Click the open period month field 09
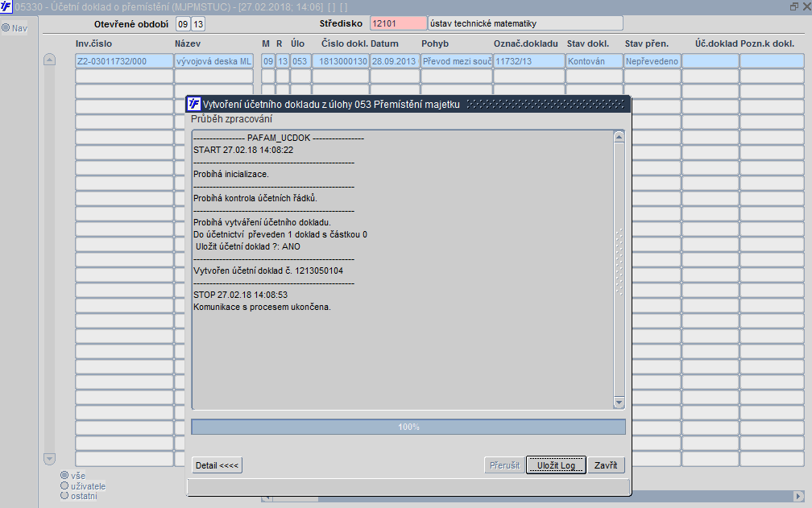The image size is (812, 508). point(183,24)
